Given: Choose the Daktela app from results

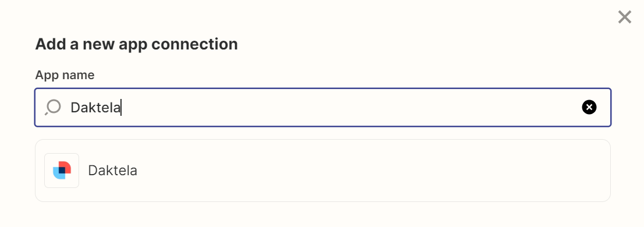Looking at the screenshot, I should pyautogui.click(x=323, y=170).
